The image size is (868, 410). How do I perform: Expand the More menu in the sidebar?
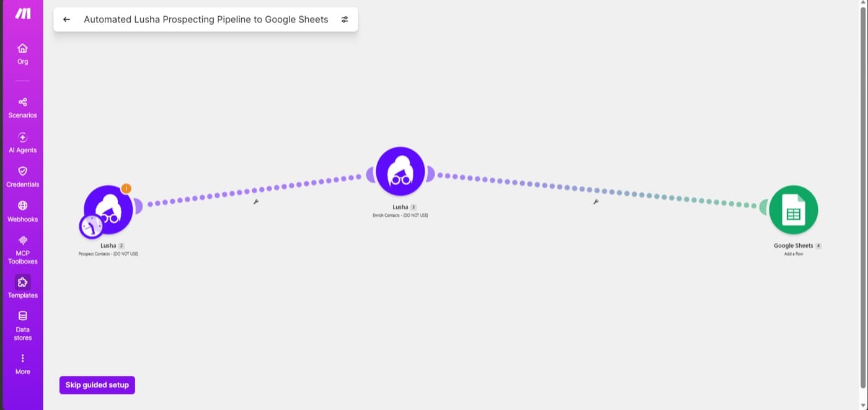(22, 364)
